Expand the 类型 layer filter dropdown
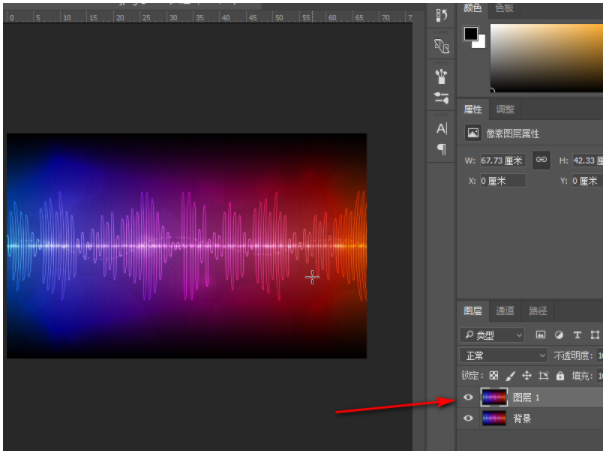Viewport: 606px width, 451px height. 492,335
